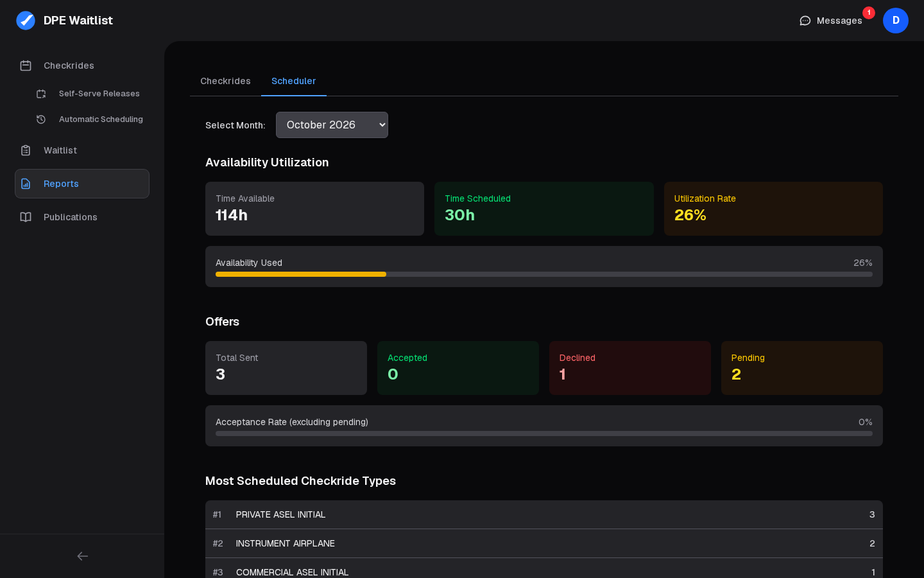Select the Scheduler tab
The width and height of the screenshot is (924, 578).
293,81
